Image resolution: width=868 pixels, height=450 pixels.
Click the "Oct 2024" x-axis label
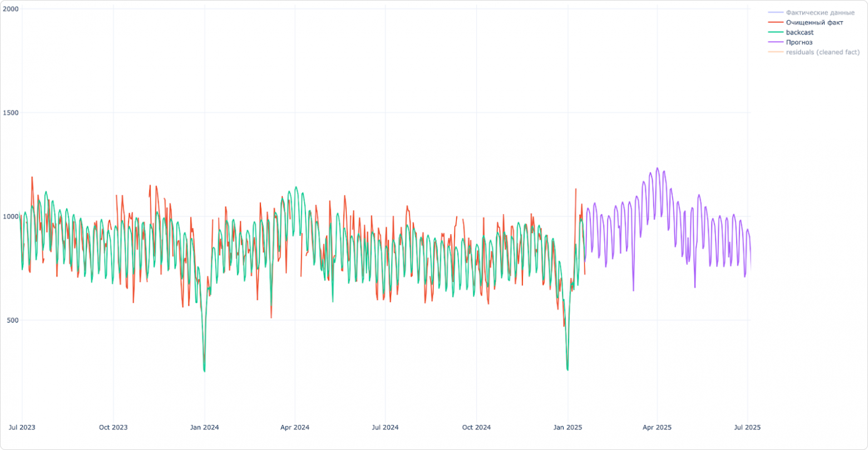click(476, 427)
